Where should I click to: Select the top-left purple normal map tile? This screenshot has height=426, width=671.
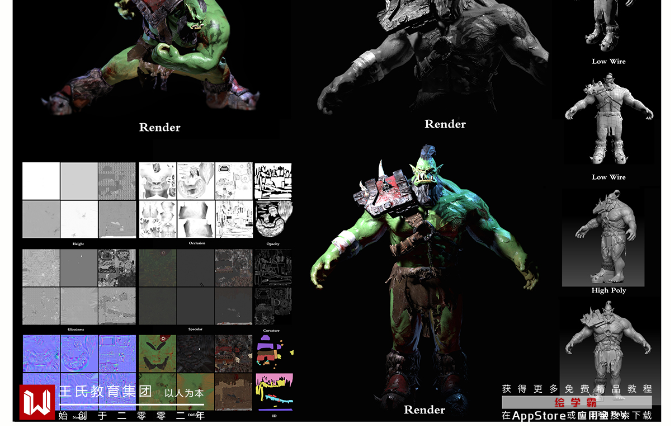[41, 353]
